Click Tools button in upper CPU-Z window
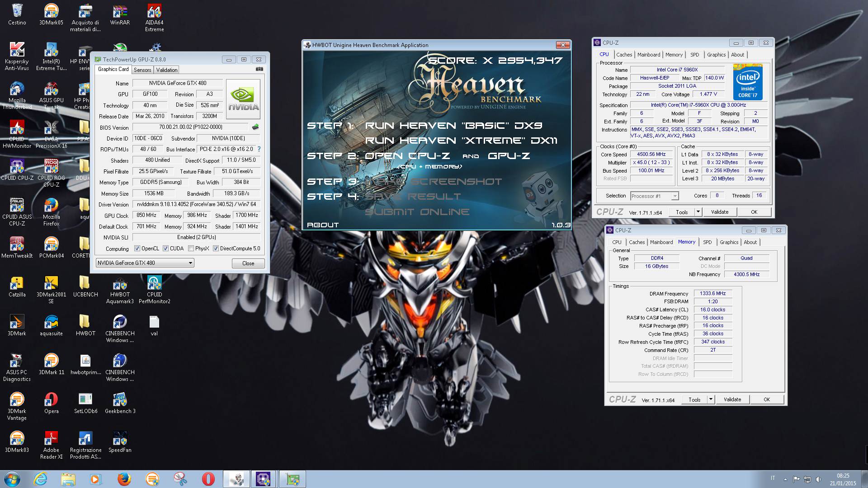 682,212
